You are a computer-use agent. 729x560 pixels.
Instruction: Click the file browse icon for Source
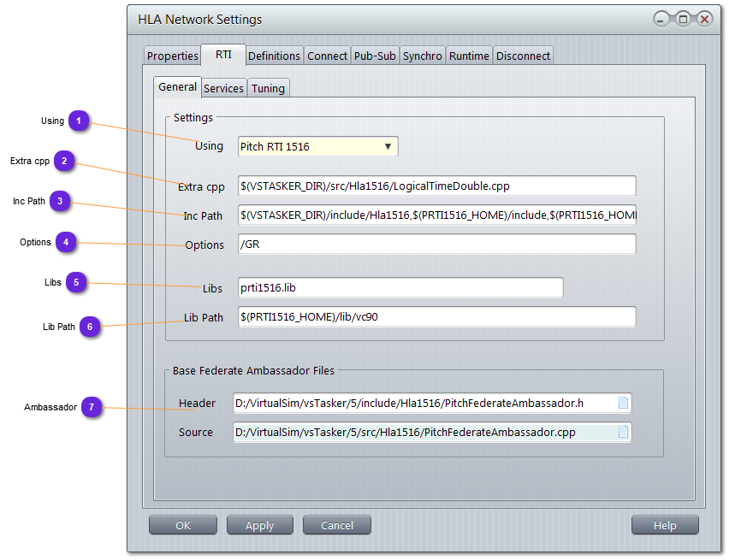pyautogui.click(x=623, y=433)
